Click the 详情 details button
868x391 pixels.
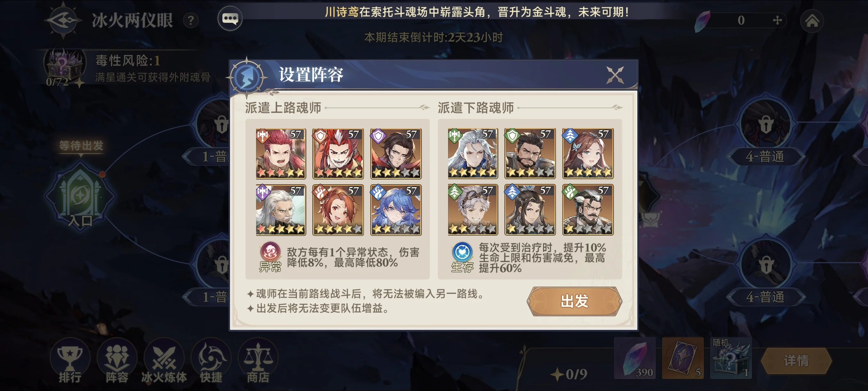click(x=796, y=361)
